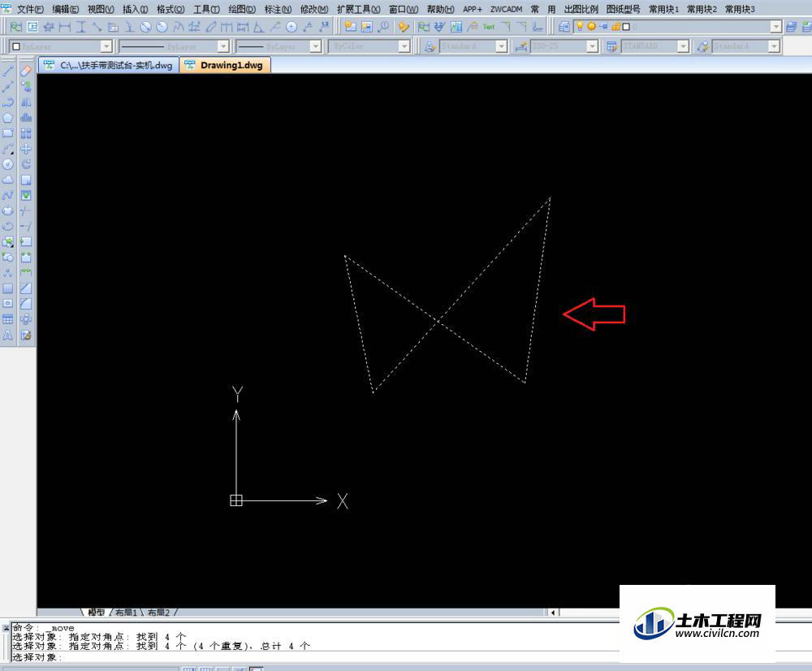Select the Circle drawing tool
The height and width of the screenshot is (671, 812).
[8, 164]
